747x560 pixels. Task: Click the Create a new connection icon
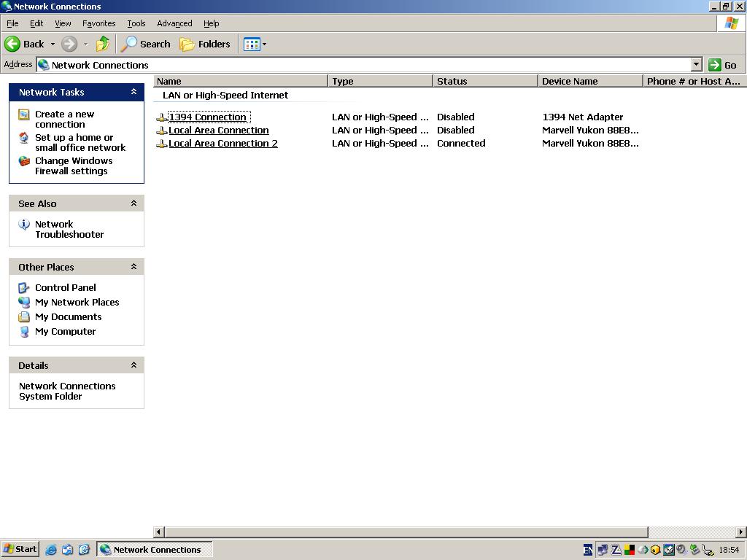click(x=24, y=114)
